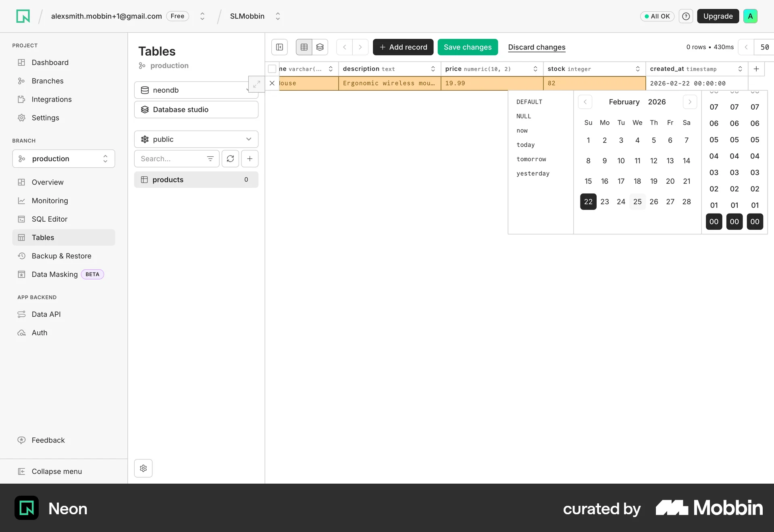
Task: Edit the stock cell 82
Action: 594,83
